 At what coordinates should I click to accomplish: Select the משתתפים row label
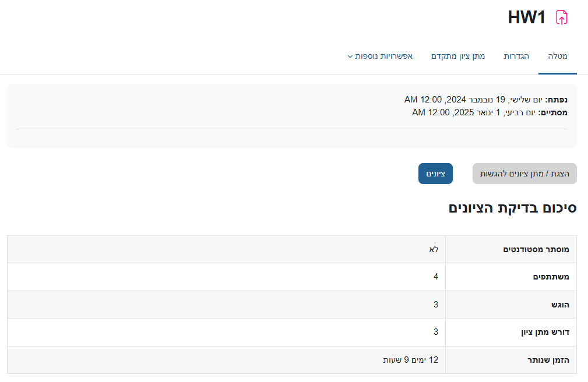(x=551, y=277)
